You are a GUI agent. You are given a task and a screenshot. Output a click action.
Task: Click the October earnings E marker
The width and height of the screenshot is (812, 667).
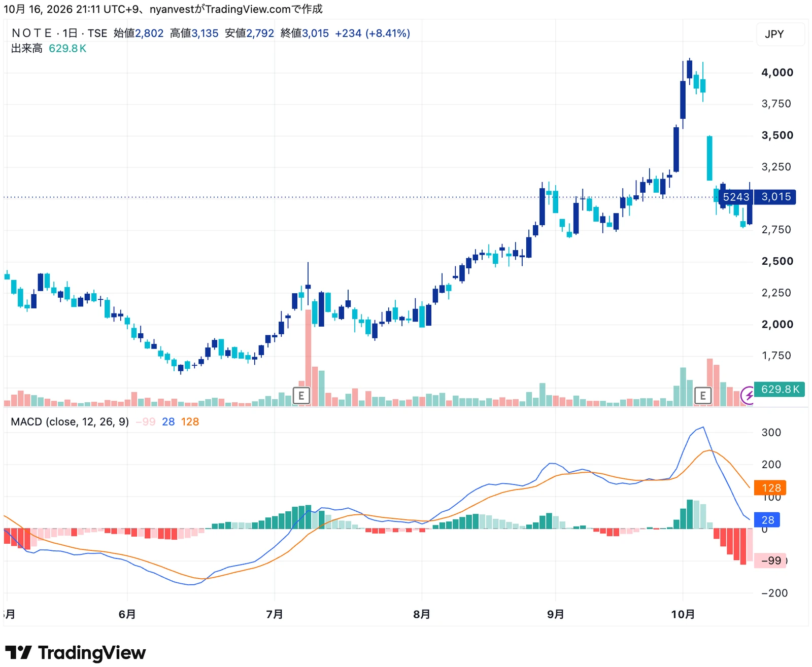[703, 395]
